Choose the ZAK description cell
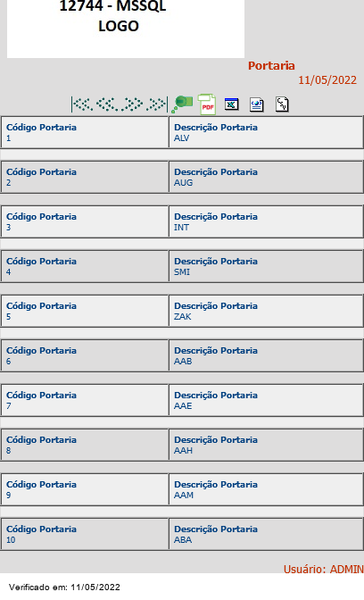Image resolution: width=364 pixels, height=600 pixels. (x=266, y=311)
